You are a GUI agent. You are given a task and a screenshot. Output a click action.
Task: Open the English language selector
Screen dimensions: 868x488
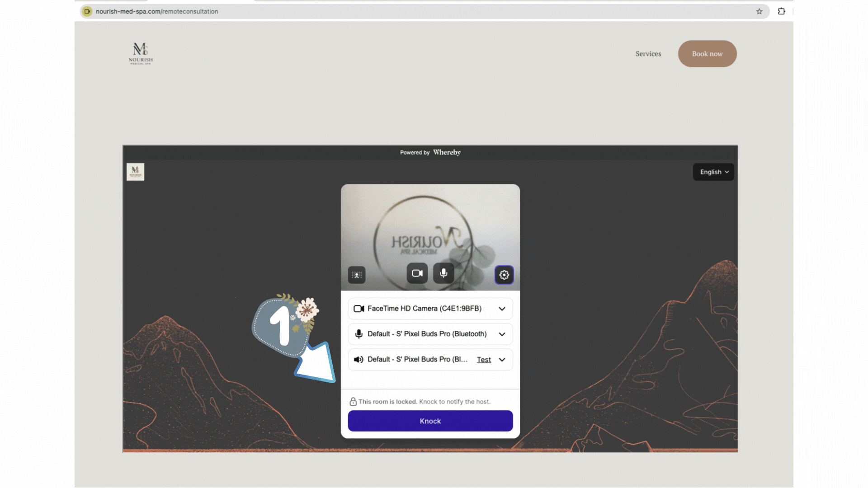coord(713,172)
